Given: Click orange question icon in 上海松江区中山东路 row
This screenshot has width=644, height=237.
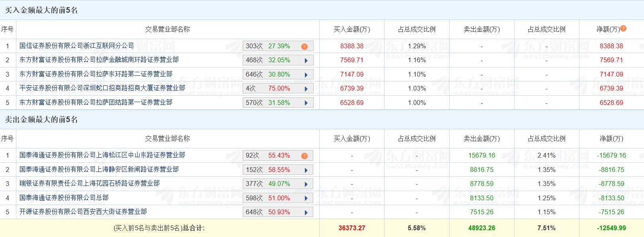Looking at the screenshot, I should tap(304, 156).
